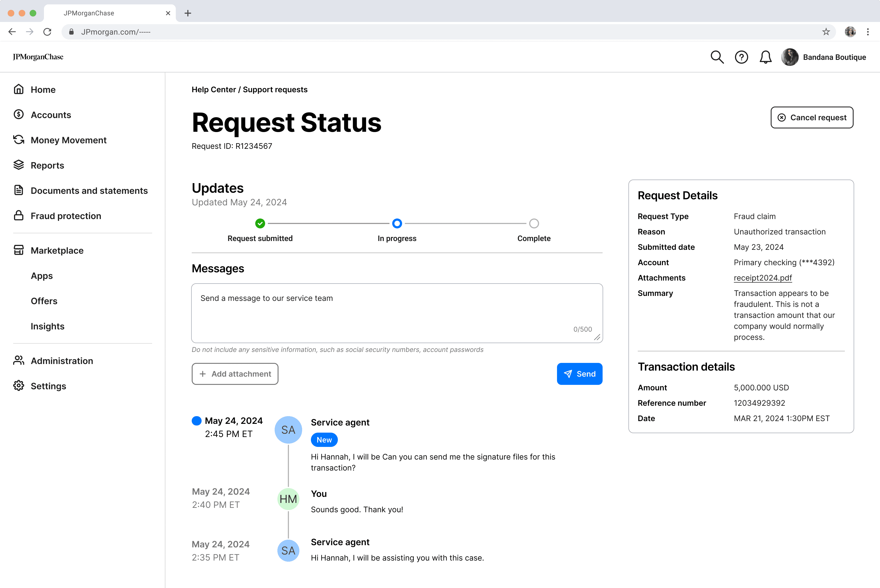Open the search magnifier icon in the header

point(717,57)
